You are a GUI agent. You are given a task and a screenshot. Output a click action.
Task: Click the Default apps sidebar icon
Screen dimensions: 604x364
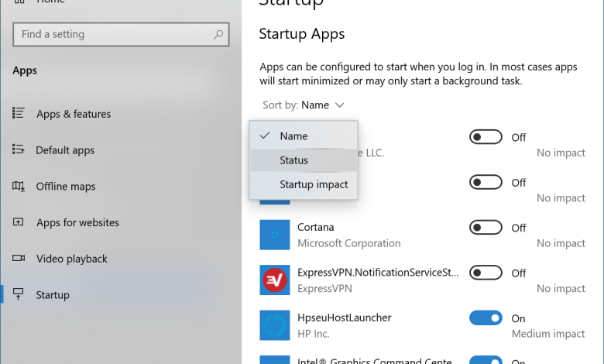18,149
